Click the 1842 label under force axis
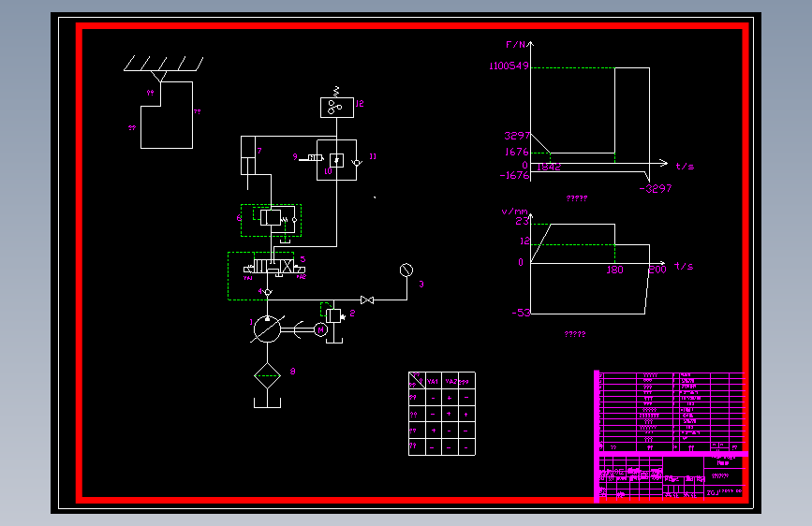Screen dimensions: 812x526 click(549, 167)
